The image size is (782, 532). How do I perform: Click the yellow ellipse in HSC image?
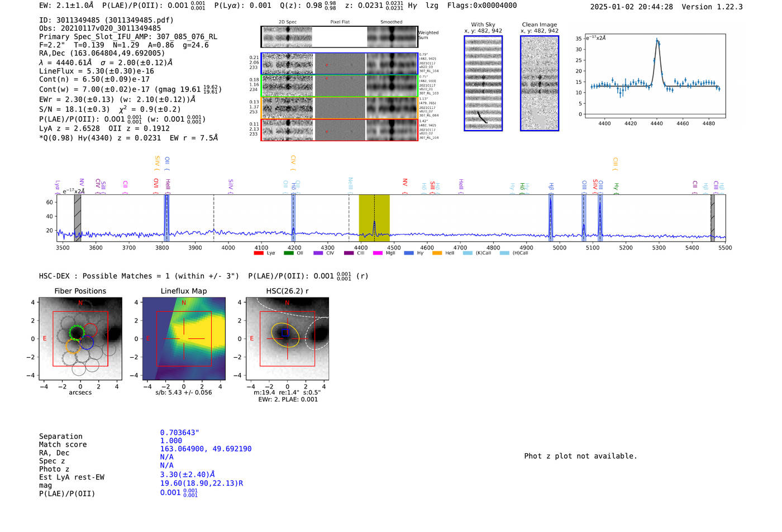[285, 334]
